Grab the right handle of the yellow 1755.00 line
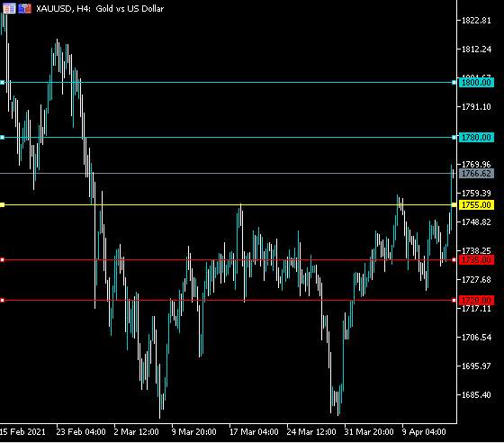The image size is (504, 443). (x=454, y=204)
